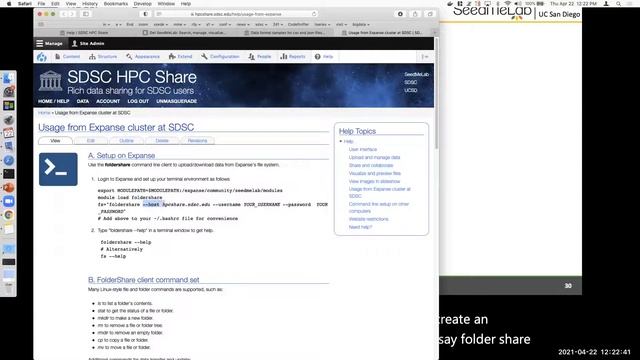640x360 pixels.
Task: Open the Manage hamburger menu
Action: (49, 43)
